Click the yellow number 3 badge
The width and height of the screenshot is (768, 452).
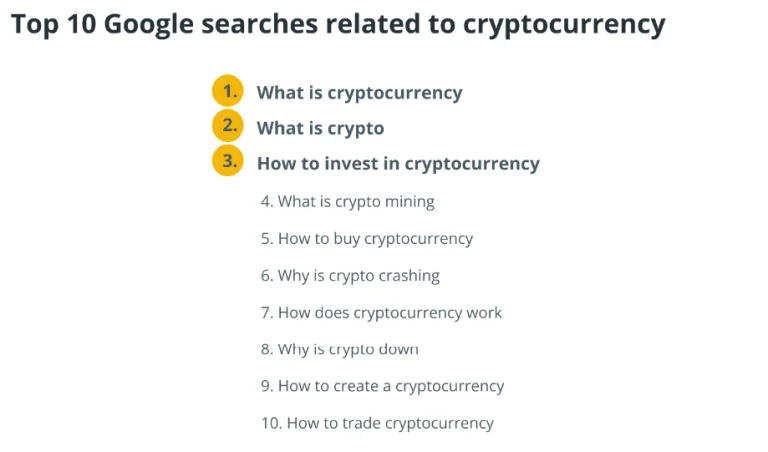tap(228, 162)
